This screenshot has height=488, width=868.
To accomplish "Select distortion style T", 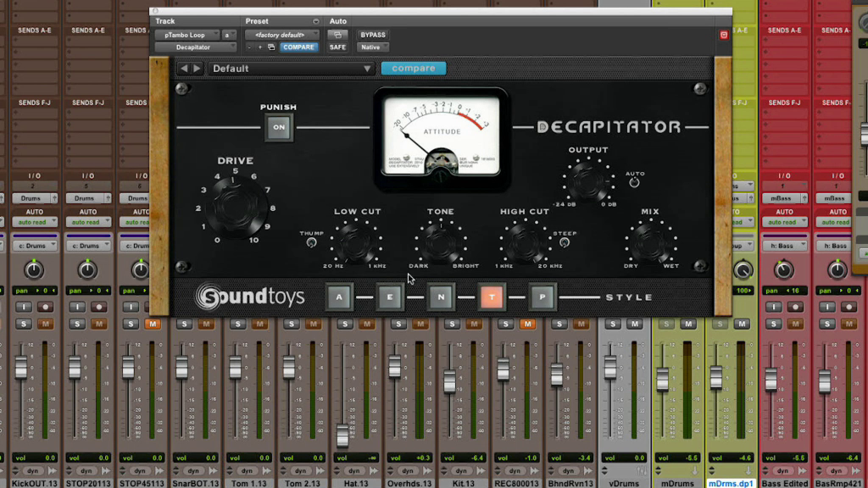I will 492,297.
